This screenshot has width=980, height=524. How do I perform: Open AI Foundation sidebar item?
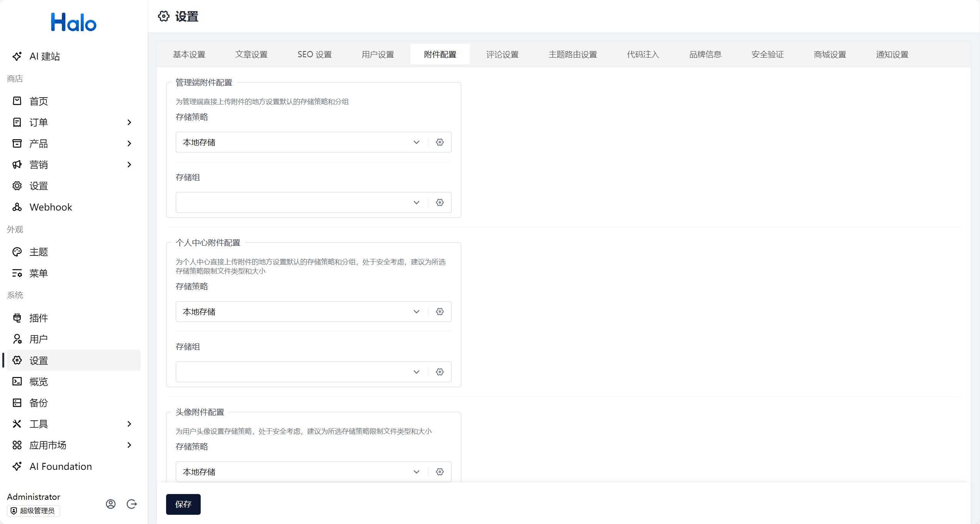(x=73, y=466)
